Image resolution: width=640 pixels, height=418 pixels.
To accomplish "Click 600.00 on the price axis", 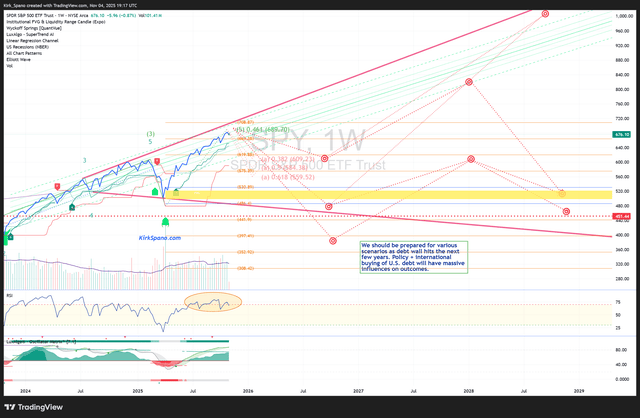I will click(622, 162).
